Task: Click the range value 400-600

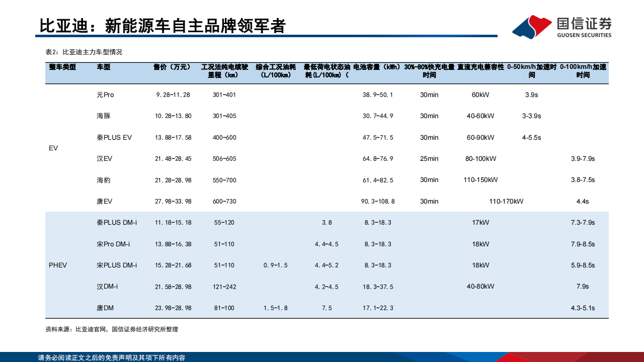Action: (224, 137)
